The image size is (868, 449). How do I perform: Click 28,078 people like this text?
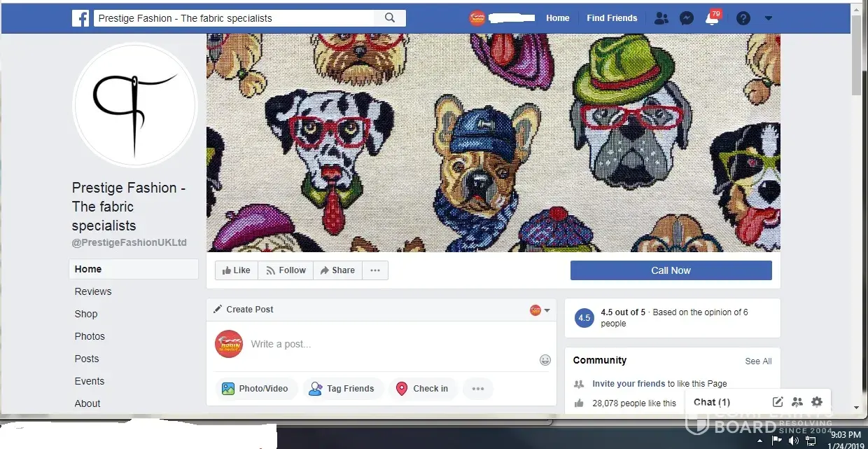coord(634,403)
